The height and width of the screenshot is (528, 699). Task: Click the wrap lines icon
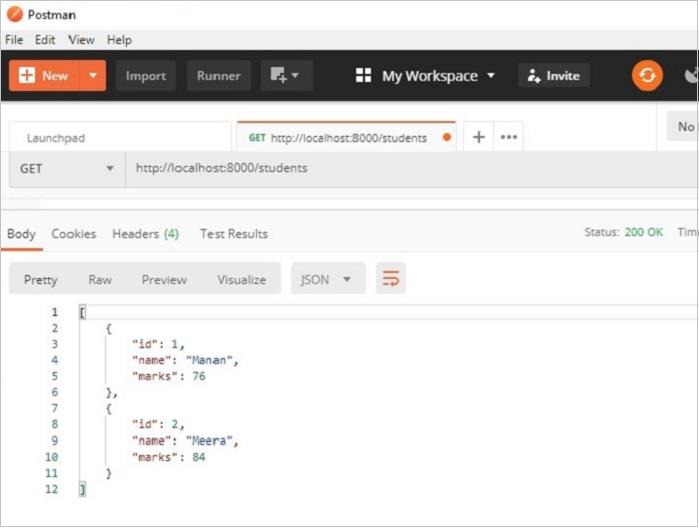pyautogui.click(x=391, y=279)
